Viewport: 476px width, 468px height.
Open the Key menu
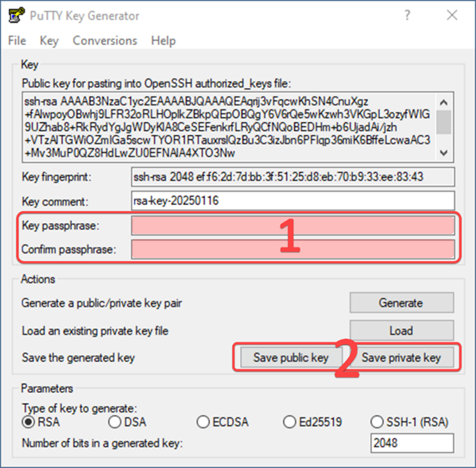pyautogui.click(x=49, y=41)
